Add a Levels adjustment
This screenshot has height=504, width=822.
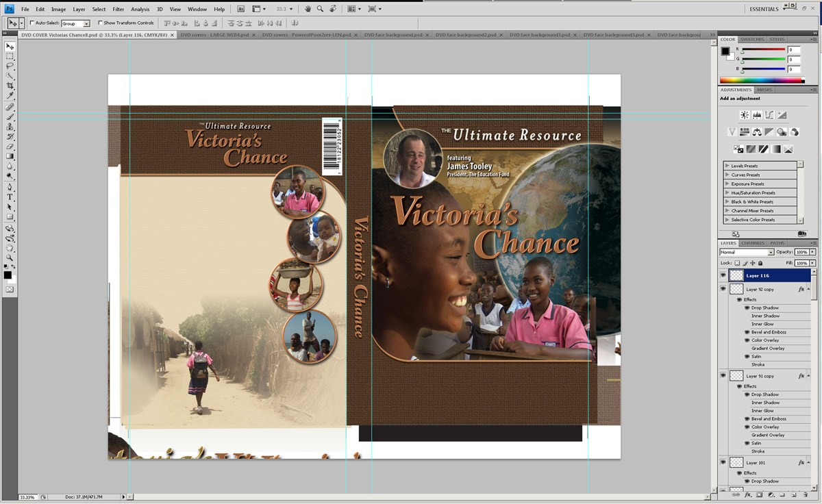point(757,115)
